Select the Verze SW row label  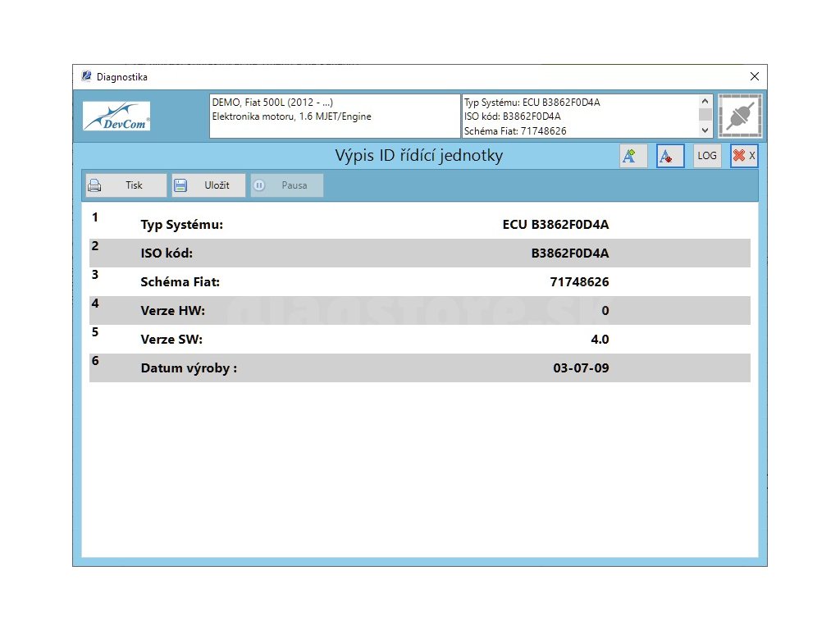tap(171, 339)
